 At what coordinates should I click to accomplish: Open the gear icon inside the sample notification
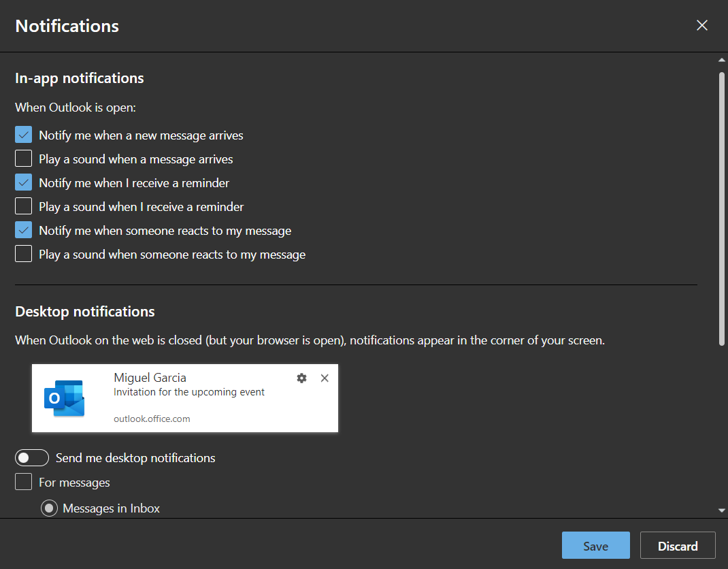(x=301, y=378)
